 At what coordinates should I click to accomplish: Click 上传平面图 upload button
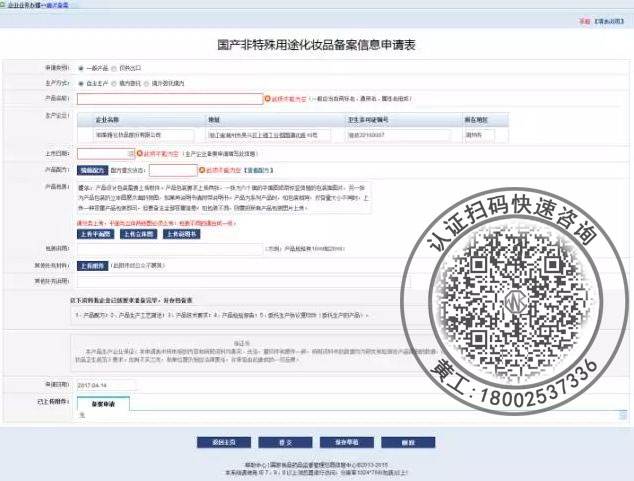click(95, 234)
